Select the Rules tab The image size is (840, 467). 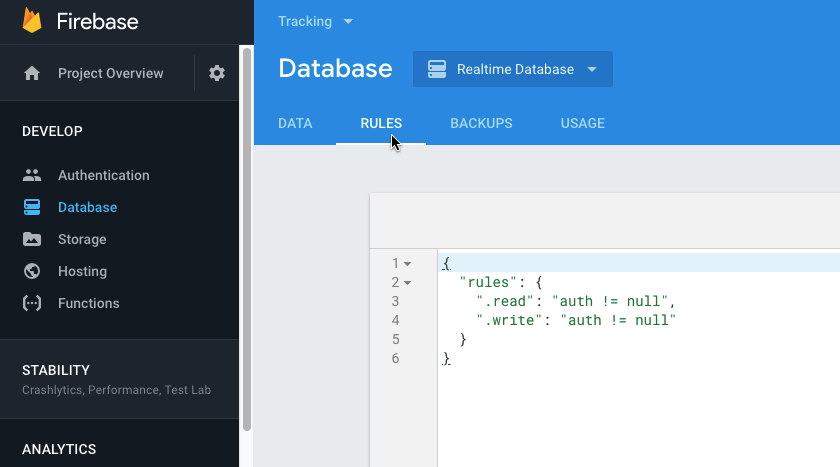tap(381, 124)
